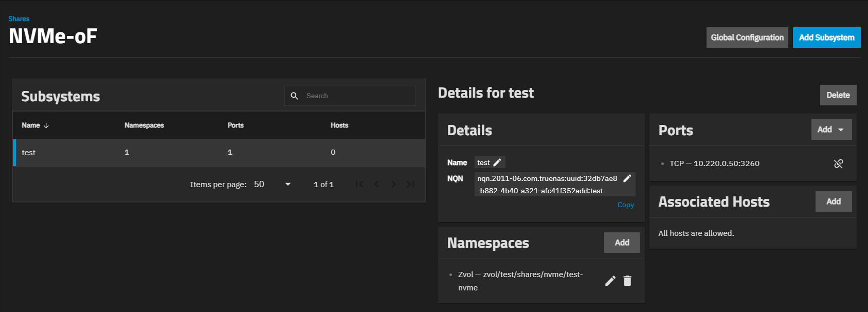The image size is (868, 312).
Task: Delete the test subsystem
Action: coord(838,95)
